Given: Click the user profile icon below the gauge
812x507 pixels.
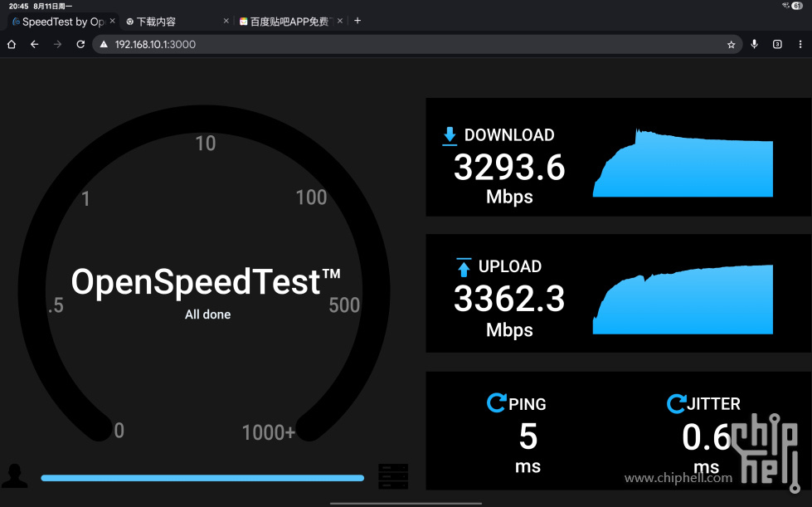Looking at the screenshot, I should click(14, 476).
